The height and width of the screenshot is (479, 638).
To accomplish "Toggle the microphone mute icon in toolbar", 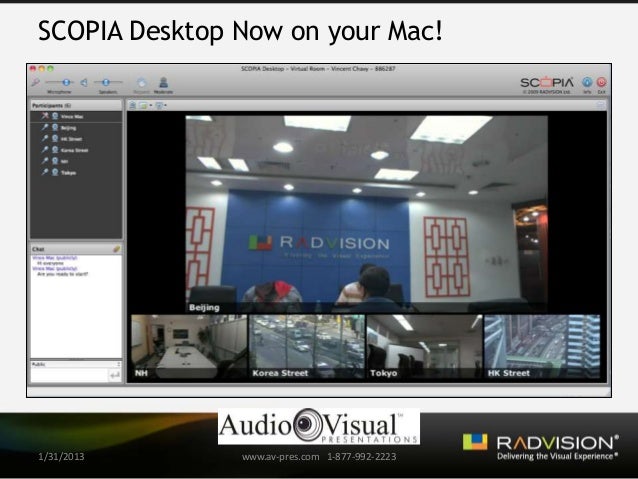I will click(36, 83).
